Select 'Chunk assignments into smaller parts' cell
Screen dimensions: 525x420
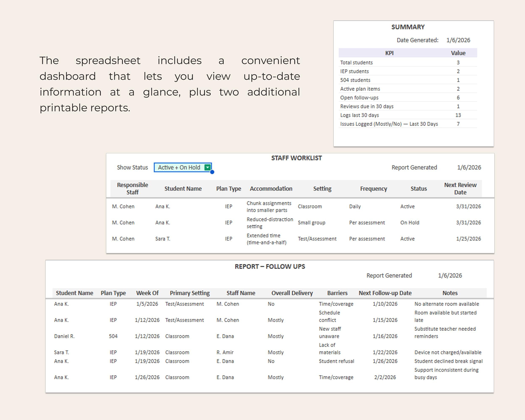pos(269,206)
